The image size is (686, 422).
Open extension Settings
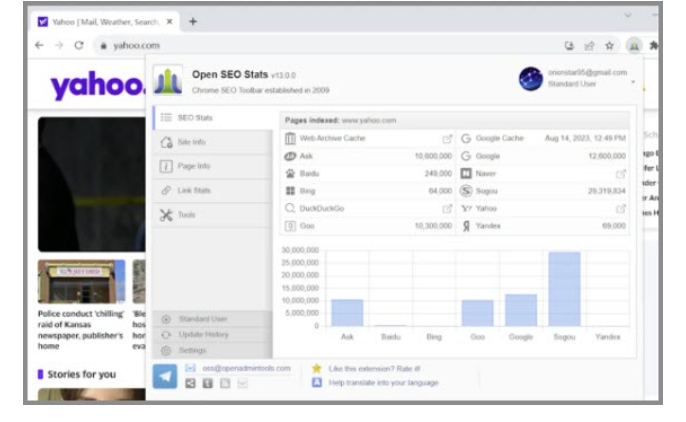[213, 350]
